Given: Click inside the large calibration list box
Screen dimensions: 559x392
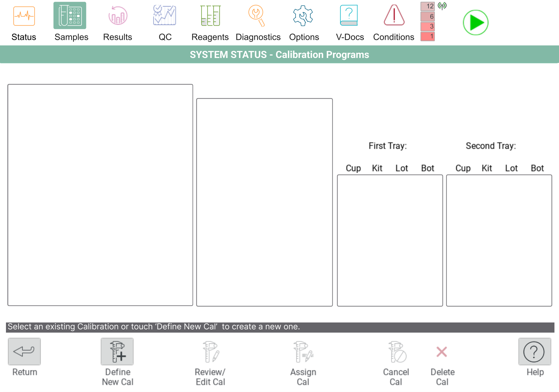Looking at the screenshot, I should (100, 195).
